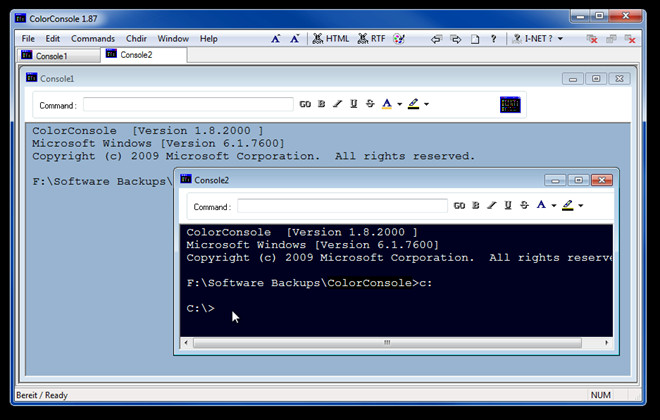The width and height of the screenshot is (660, 420).
Task: Maximize the Console2 child window
Action: pyautogui.click(x=578, y=180)
